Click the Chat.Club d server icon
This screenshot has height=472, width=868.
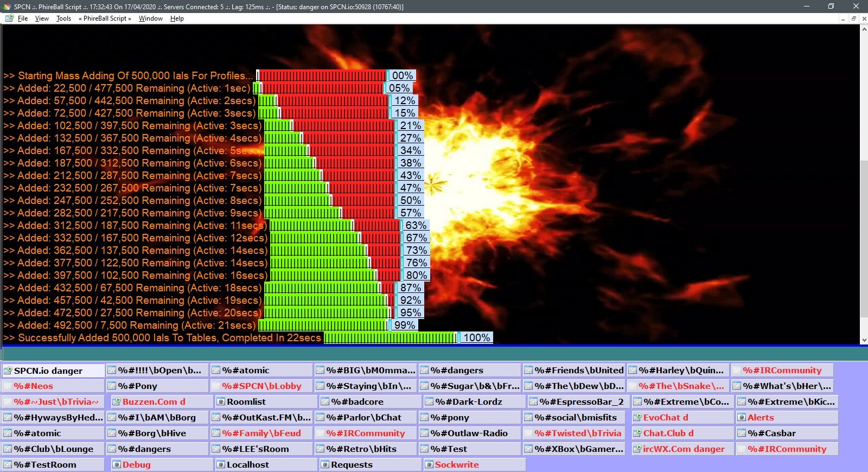tap(637, 433)
